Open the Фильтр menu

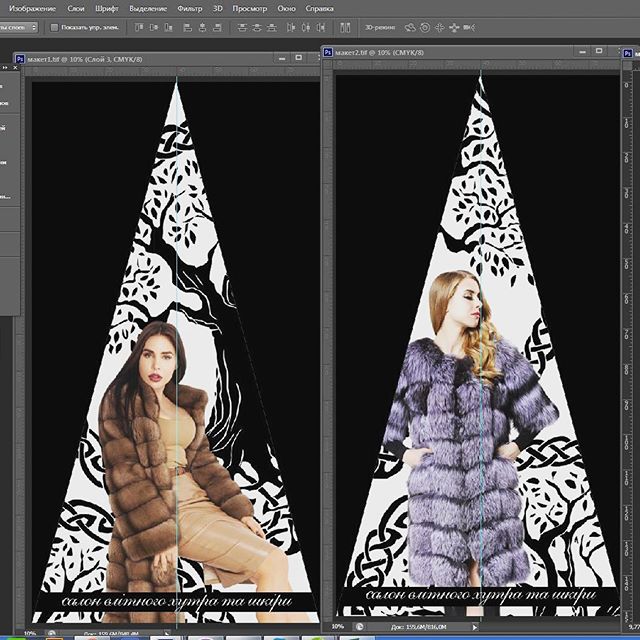click(x=190, y=9)
